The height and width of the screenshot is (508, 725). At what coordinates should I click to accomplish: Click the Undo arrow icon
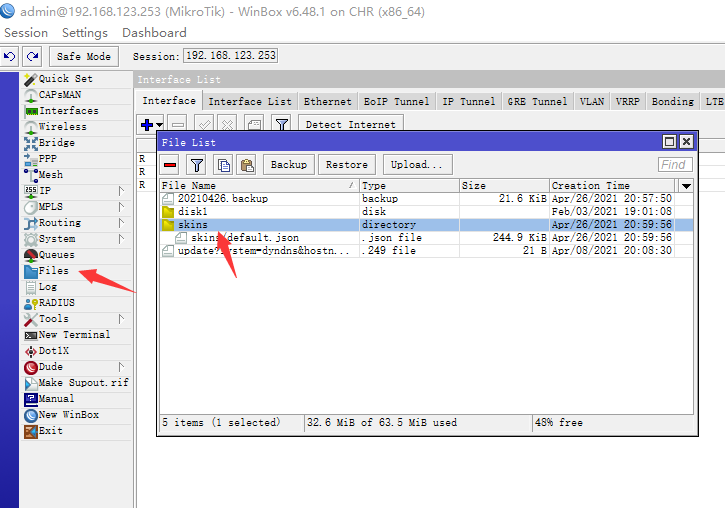coord(9,56)
